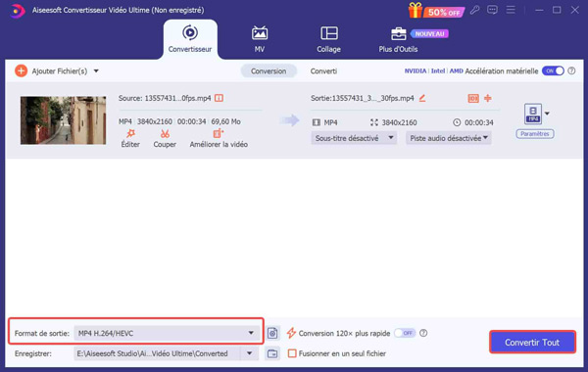Image resolution: width=588 pixels, height=372 pixels.
Task: Click the source size 69,60 Mo
Action: (x=225, y=121)
